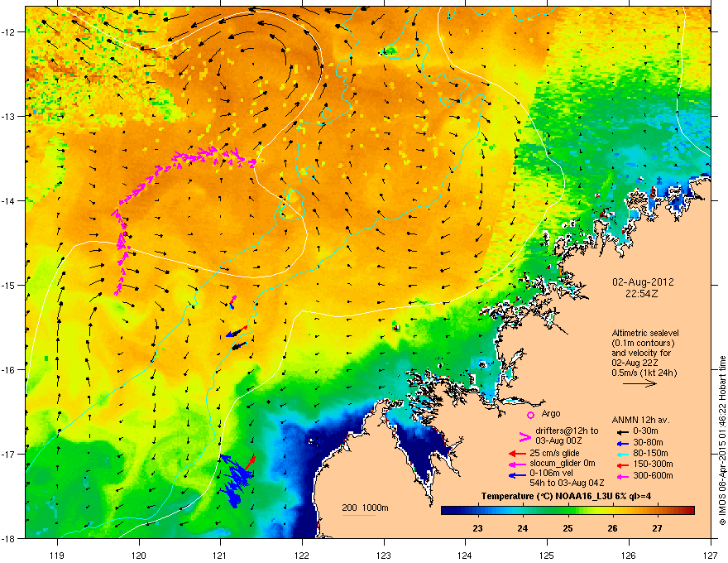Click the black 0-30m ANMN arrow symbol
Image resolution: width=728 pixels, height=563 pixels.
(x=623, y=432)
